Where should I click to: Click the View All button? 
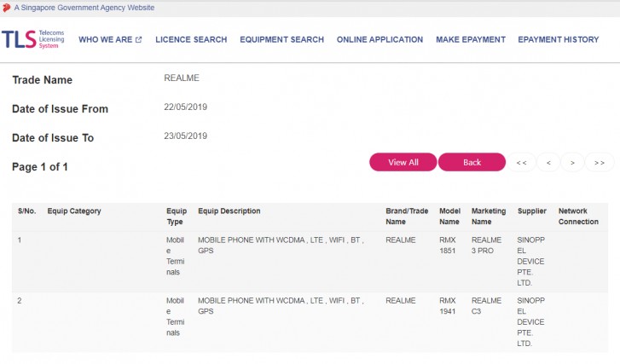click(403, 162)
